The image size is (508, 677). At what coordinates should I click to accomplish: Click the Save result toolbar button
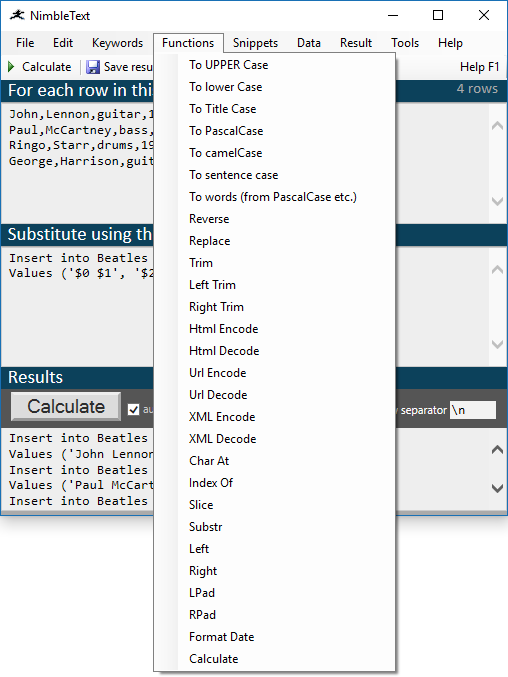coord(119,67)
